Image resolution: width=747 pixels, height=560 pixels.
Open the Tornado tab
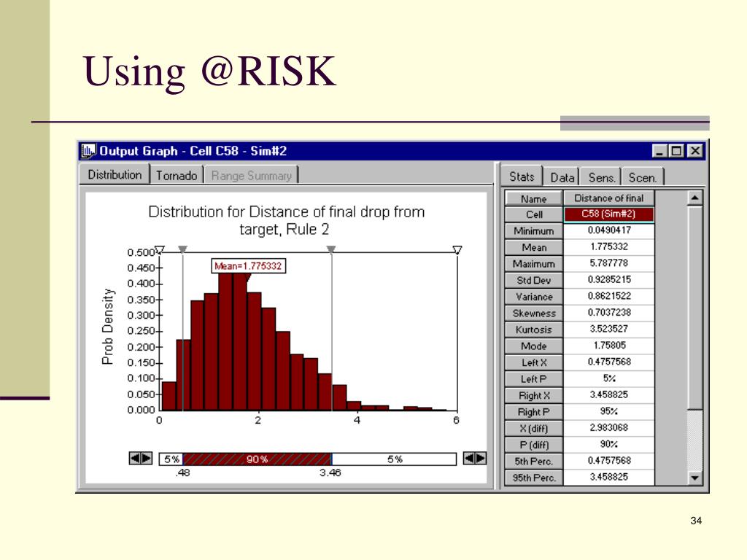[x=177, y=176]
